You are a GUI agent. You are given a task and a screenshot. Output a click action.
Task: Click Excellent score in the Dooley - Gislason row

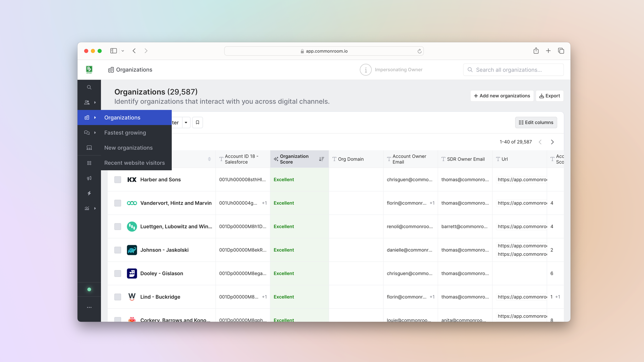click(x=284, y=273)
